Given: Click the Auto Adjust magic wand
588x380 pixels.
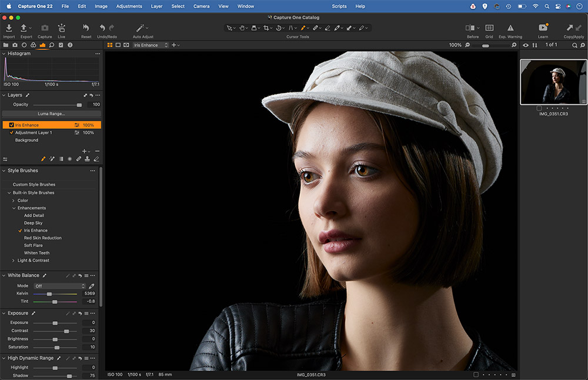Looking at the screenshot, I should point(141,28).
